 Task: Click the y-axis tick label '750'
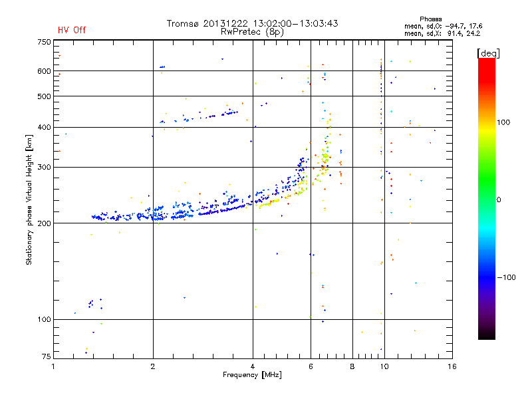pos(44,42)
